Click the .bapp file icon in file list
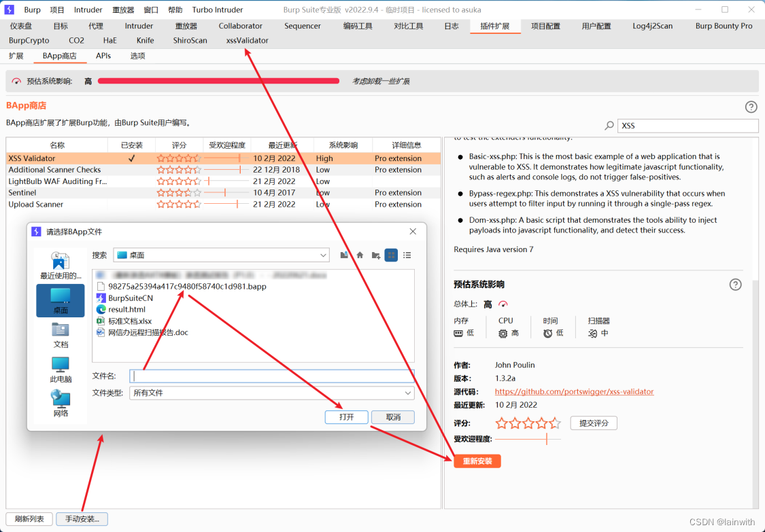The height and width of the screenshot is (532, 765). (101, 286)
